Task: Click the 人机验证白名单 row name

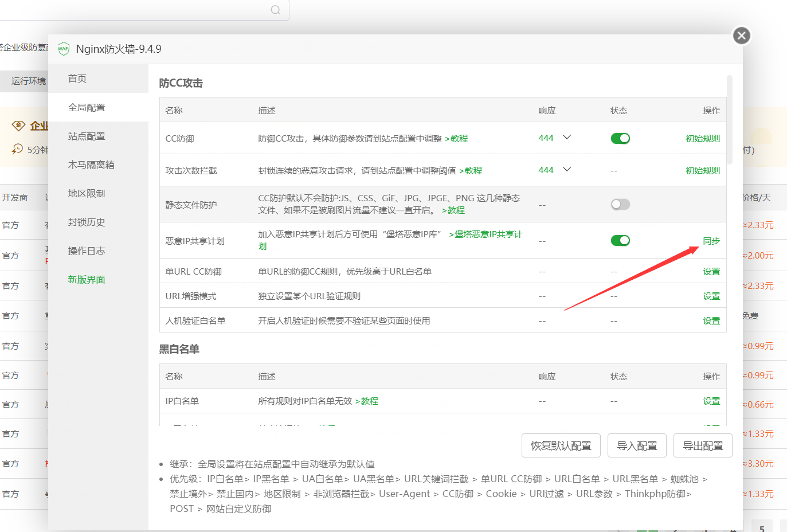Action: [195, 320]
